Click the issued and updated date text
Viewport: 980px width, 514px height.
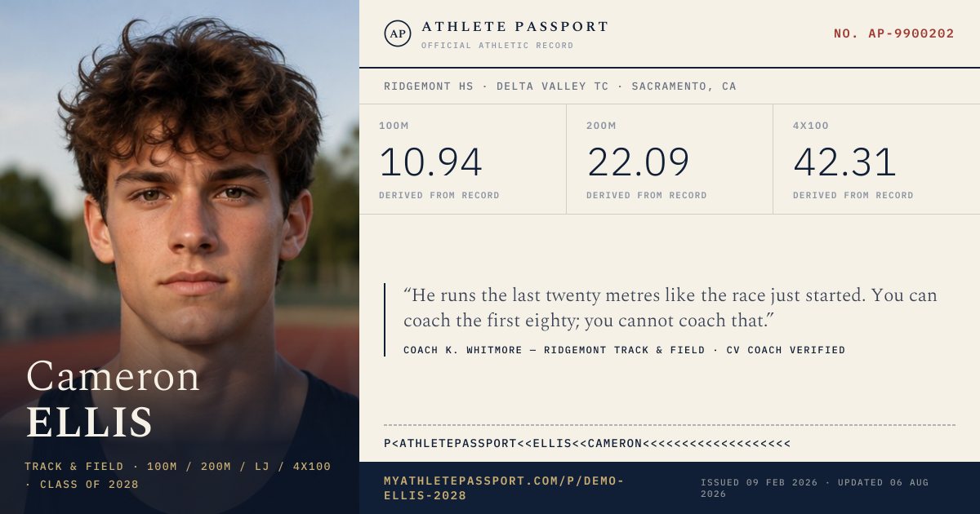coord(814,488)
